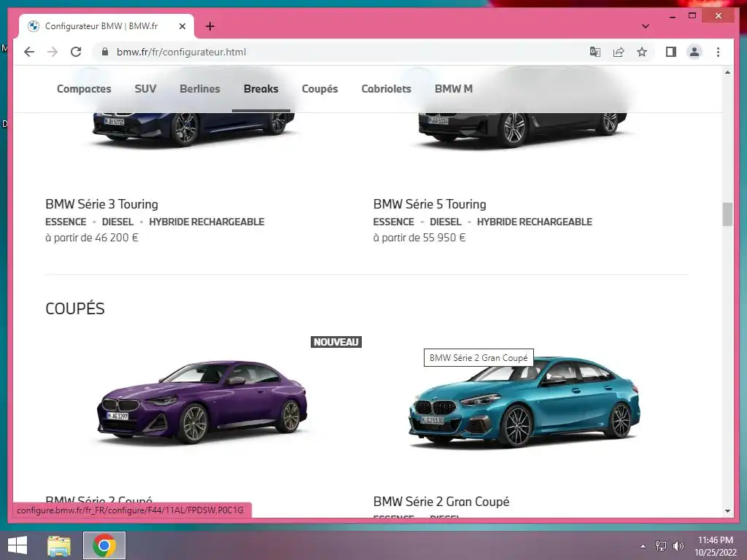
Task: Open BMW Série 5 Touring title link
Action: point(430,204)
